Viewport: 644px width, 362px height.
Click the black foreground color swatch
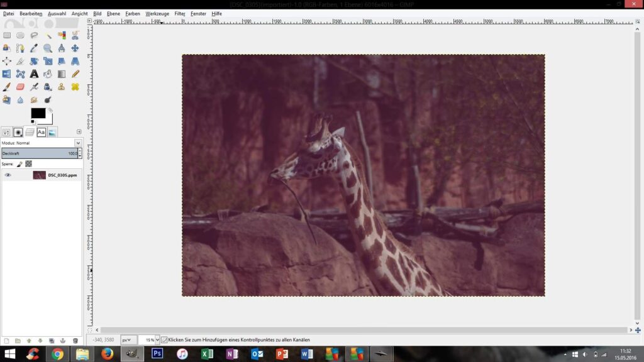(38, 113)
